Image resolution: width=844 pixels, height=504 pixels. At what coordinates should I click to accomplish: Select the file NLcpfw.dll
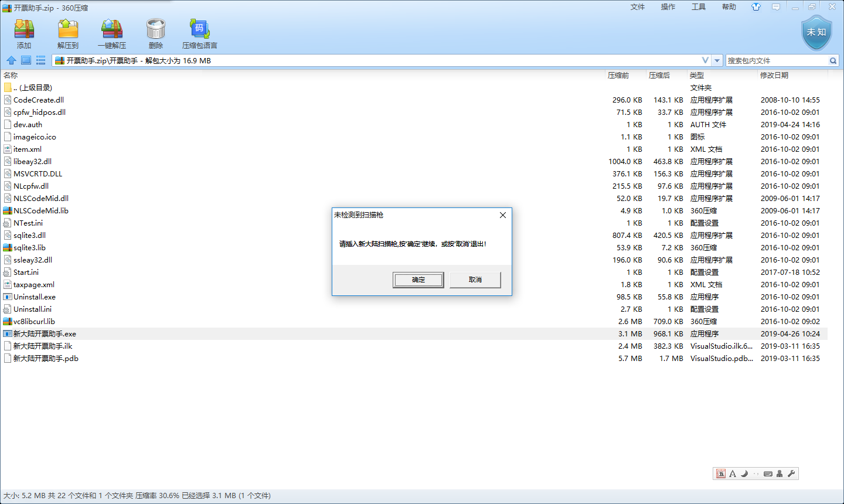click(31, 186)
